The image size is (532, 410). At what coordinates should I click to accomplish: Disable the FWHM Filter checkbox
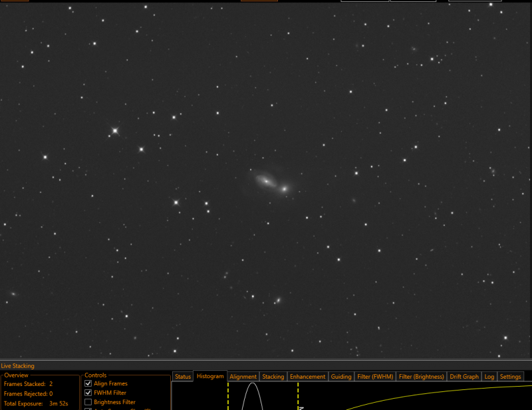88,393
